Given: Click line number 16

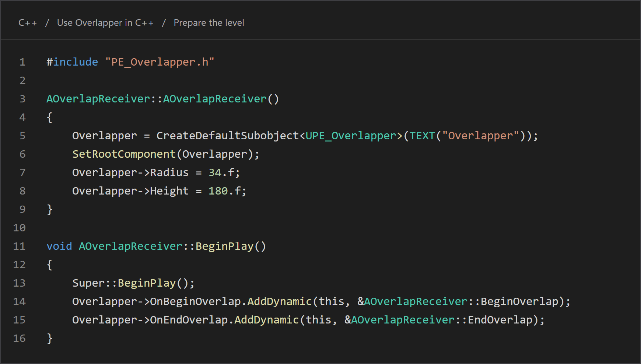Looking at the screenshot, I should [x=20, y=338].
